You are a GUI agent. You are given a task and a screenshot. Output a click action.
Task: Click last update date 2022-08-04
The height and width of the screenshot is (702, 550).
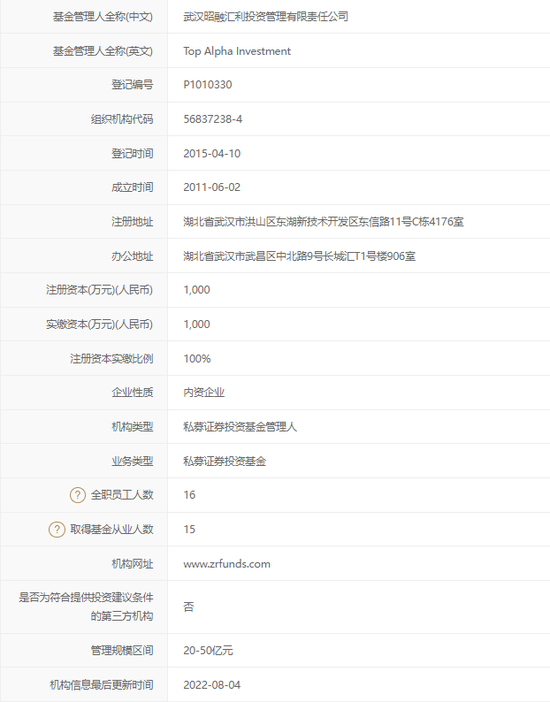212,685
